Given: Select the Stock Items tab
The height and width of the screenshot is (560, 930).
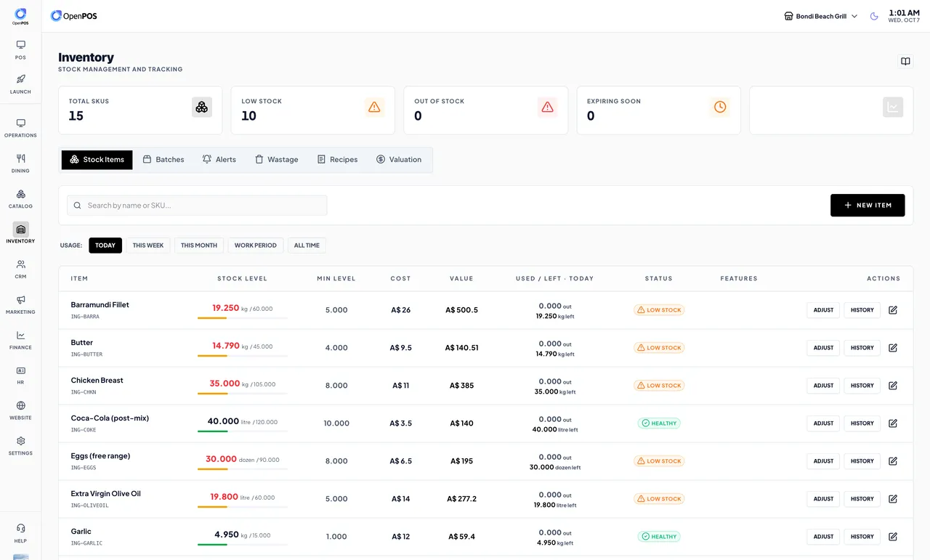Looking at the screenshot, I should click(97, 160).
